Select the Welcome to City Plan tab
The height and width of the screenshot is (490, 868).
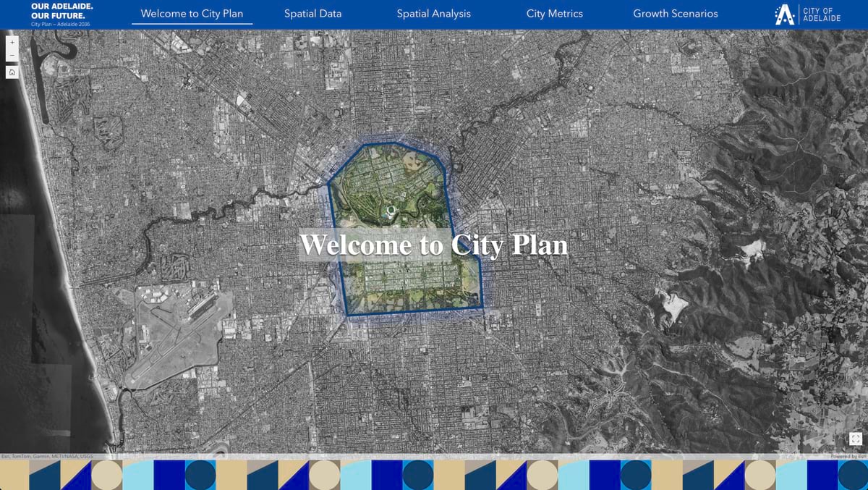192,13
